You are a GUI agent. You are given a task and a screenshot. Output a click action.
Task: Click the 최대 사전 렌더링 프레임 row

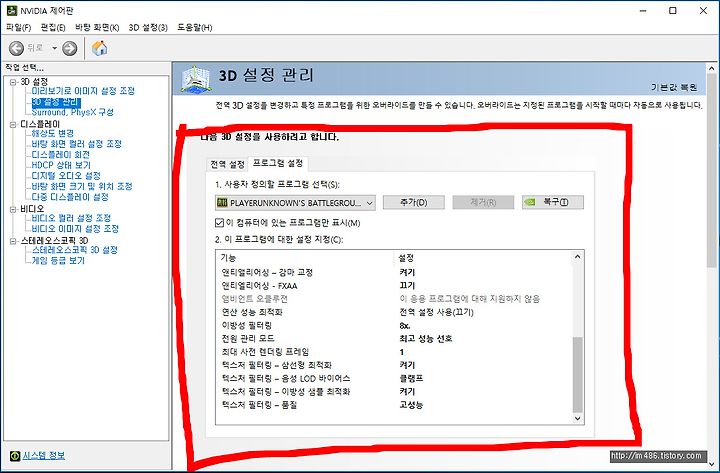394,352
